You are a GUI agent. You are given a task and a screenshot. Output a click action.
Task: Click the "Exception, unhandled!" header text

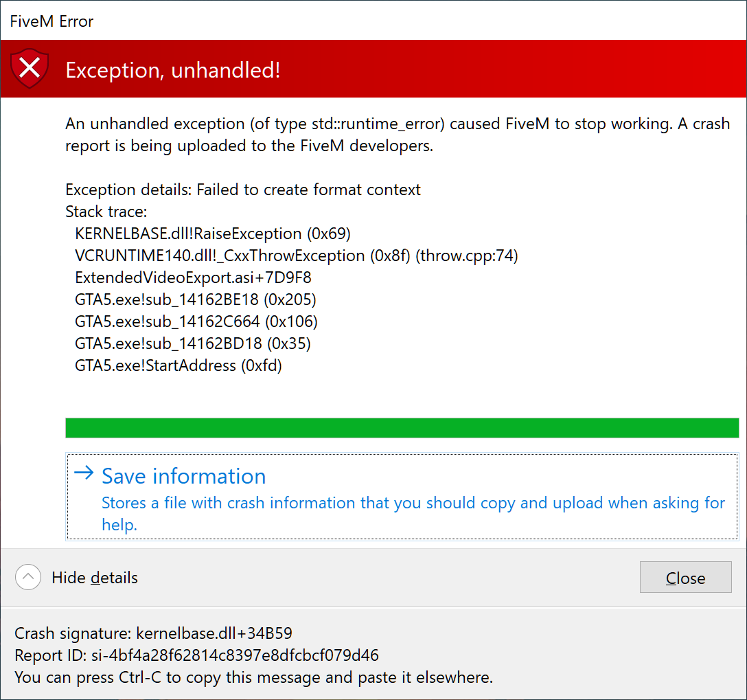[x=172, y=70]
